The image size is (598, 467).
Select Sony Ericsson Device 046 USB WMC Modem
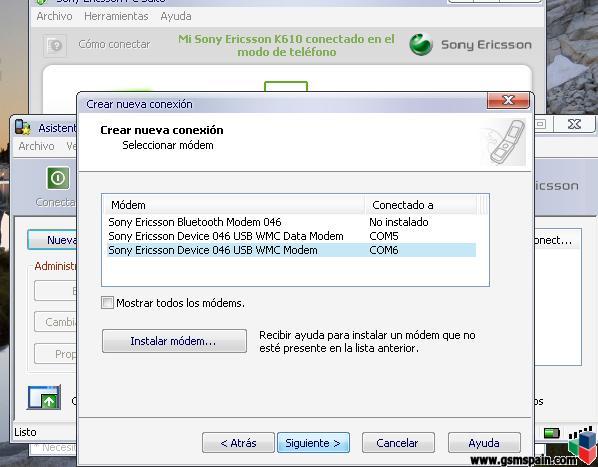coord(291,250)
